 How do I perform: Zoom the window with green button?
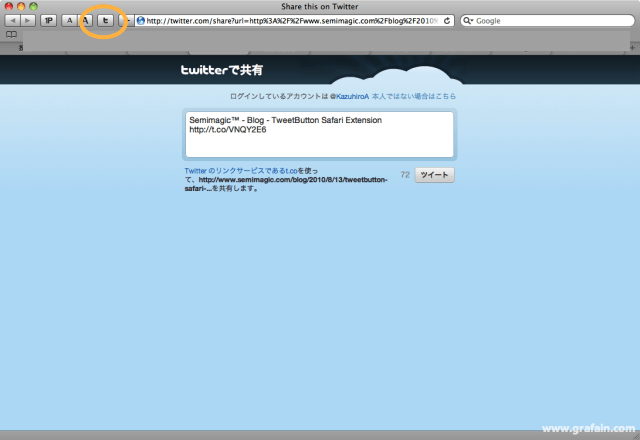33,6
